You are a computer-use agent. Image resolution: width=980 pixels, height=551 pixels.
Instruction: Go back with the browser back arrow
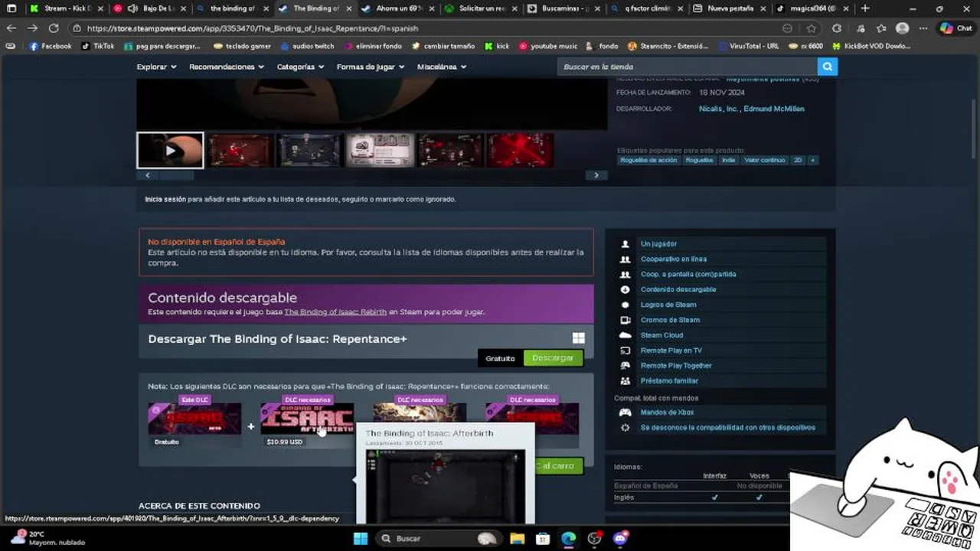click(11, 28)
